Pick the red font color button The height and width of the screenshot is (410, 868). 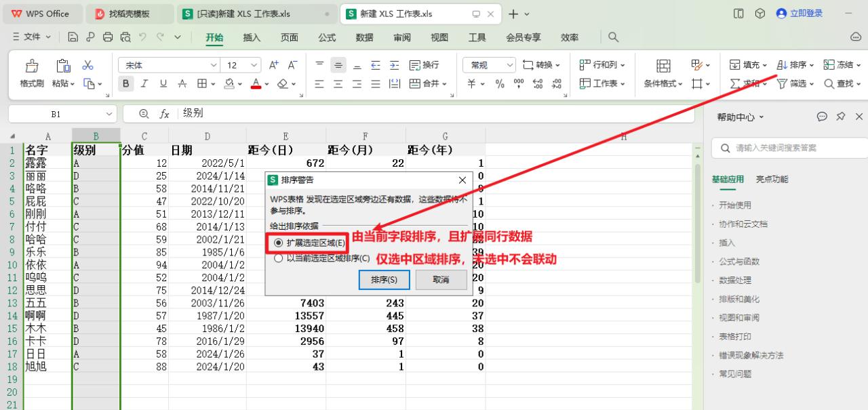[x=256, y=84]
